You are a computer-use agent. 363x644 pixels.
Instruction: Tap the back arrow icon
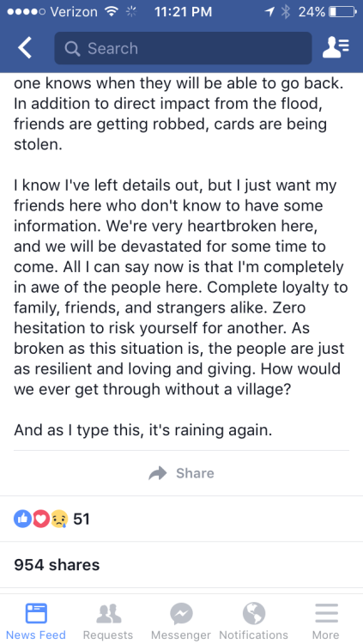[25, 48]
